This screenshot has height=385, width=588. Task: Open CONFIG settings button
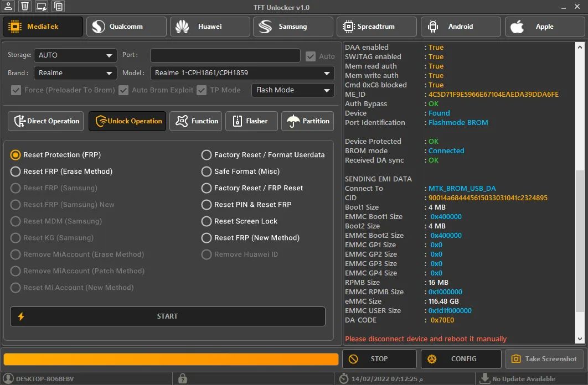pos(461,359)
